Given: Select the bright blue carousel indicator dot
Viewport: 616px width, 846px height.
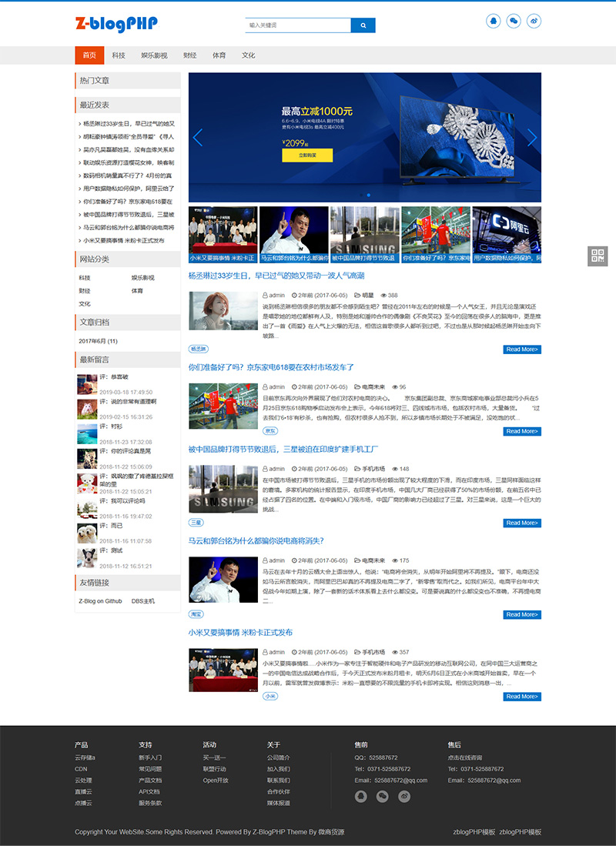Looking at the screenshot, I should (x=369, y=195).
